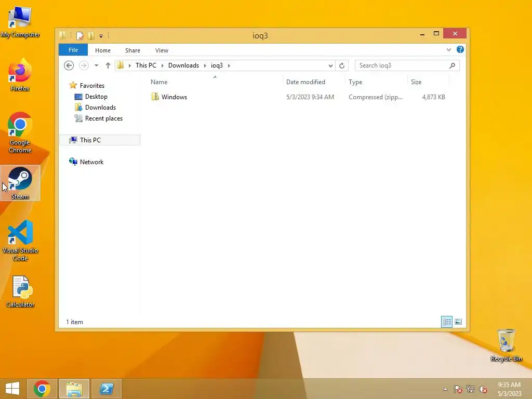Open PowerShell from the taskbar
Image resolution: width=532 pixels, height=399 pixels.
pyautogui.click(x=106, y=389)
